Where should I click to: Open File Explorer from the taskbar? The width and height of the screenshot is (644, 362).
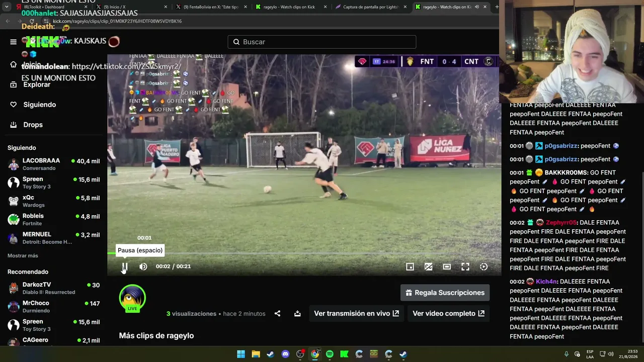256,354
